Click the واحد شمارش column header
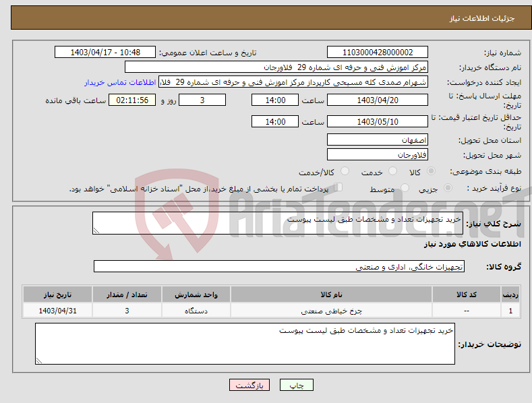Viewport: 532px width, 403px height. click(x=196, y=294)
